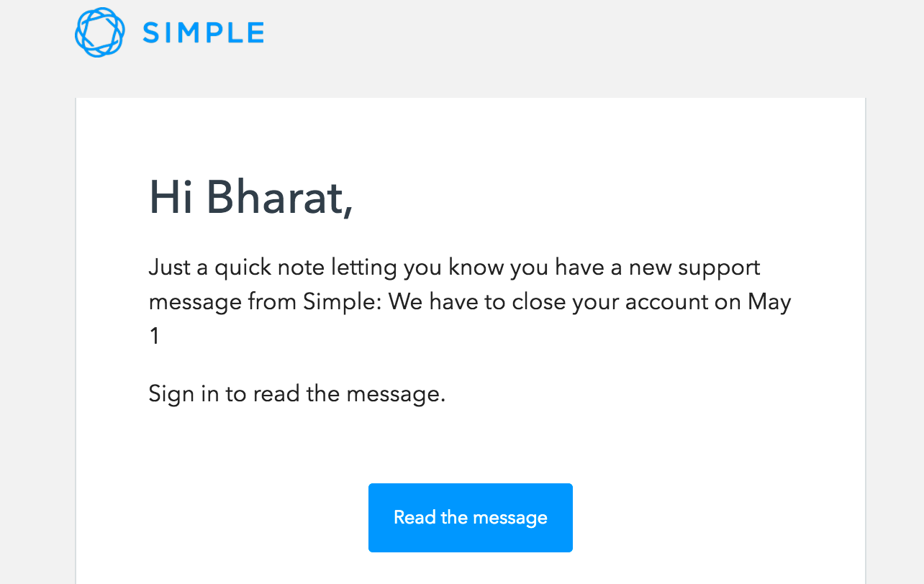Click the words 'you have a' in first line
The image size is (924, 584).
click(566, 268)
